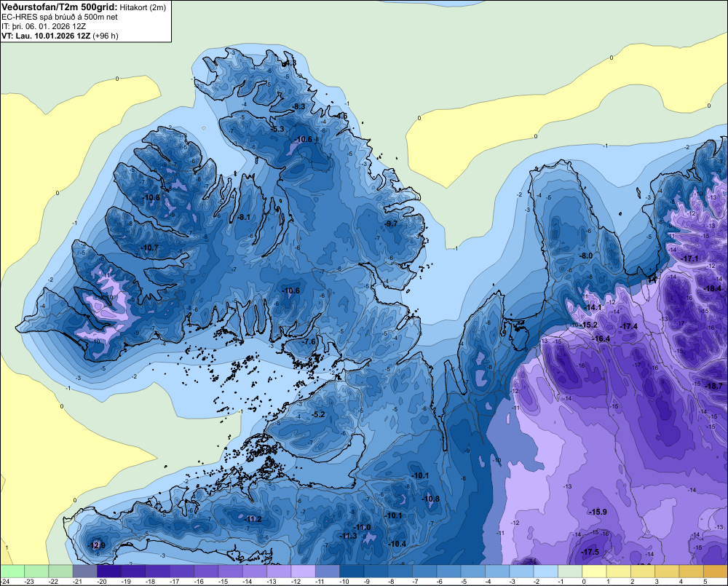The width and height of the screenshot is (728, 586).
Task: Click the -17.4 temperature label
Action: coord(629,326)
